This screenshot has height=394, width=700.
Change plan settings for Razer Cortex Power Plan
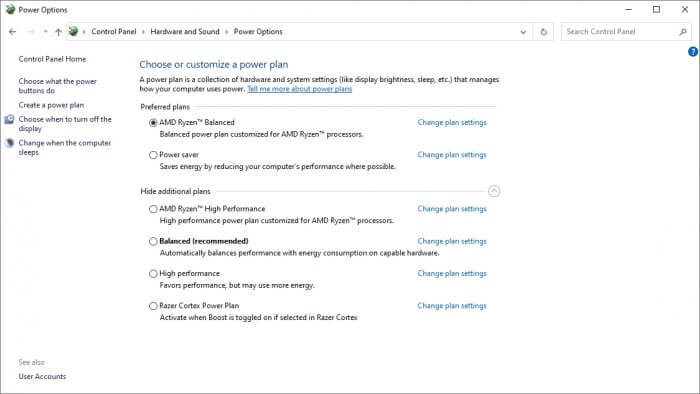452,306
